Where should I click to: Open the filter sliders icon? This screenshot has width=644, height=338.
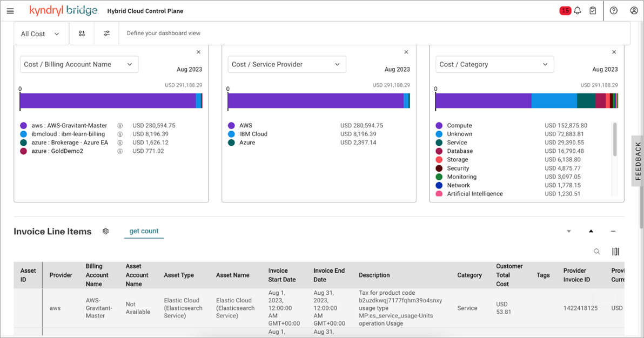(106, 33)
